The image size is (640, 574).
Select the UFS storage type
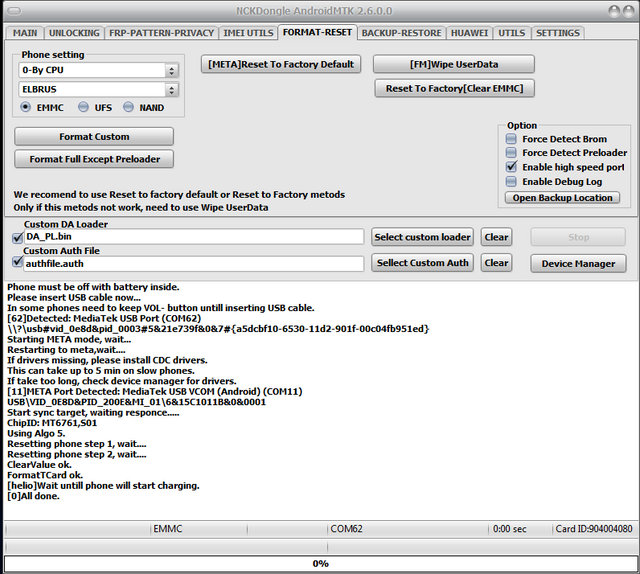click(83, 107)
